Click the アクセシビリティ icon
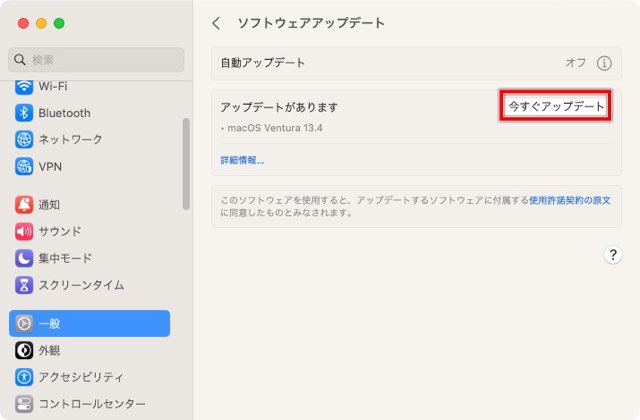 point(24,377)
